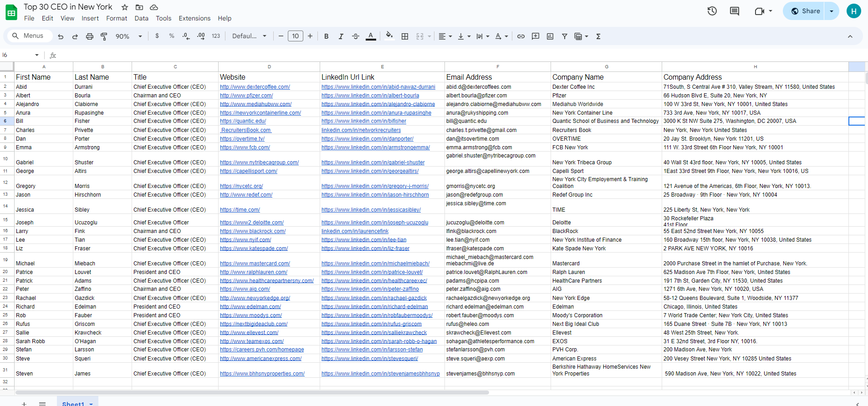Open the filter views dropdown
The width and height of the screenshot is (868, 406).
tap(581, 36)
